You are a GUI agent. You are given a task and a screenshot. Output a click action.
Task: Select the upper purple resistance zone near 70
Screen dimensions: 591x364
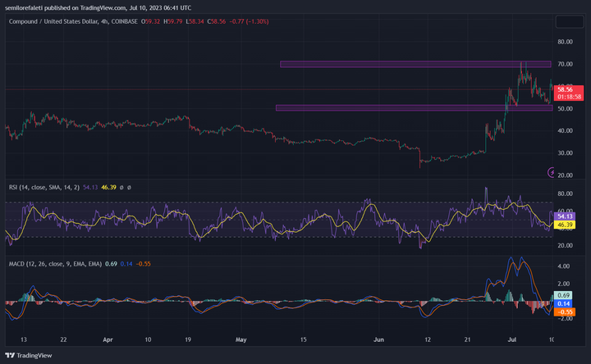[415, 65]
